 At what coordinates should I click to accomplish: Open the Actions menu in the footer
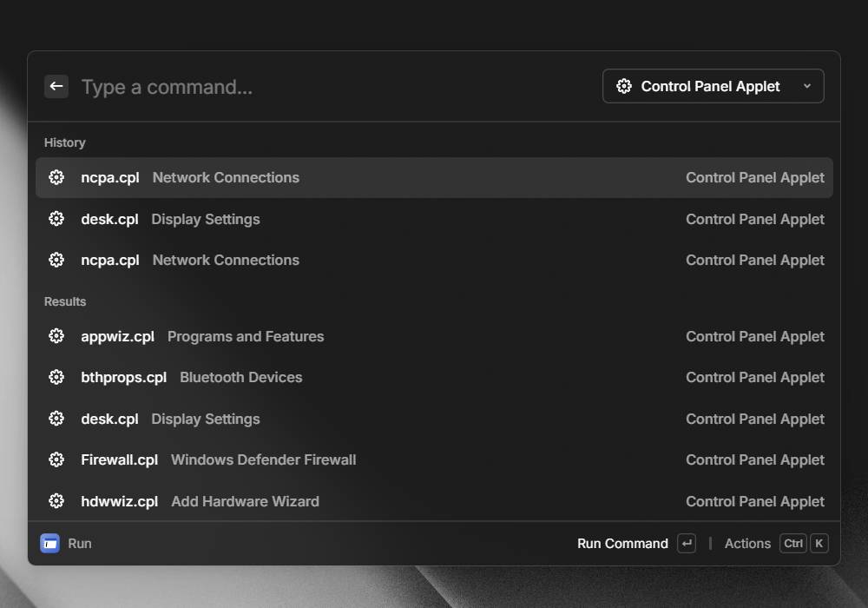747,544
